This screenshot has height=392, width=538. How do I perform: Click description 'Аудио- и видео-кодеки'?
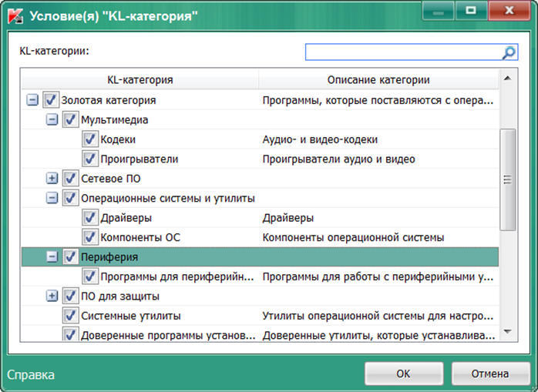pyautogui.click(x=320, y=139)
